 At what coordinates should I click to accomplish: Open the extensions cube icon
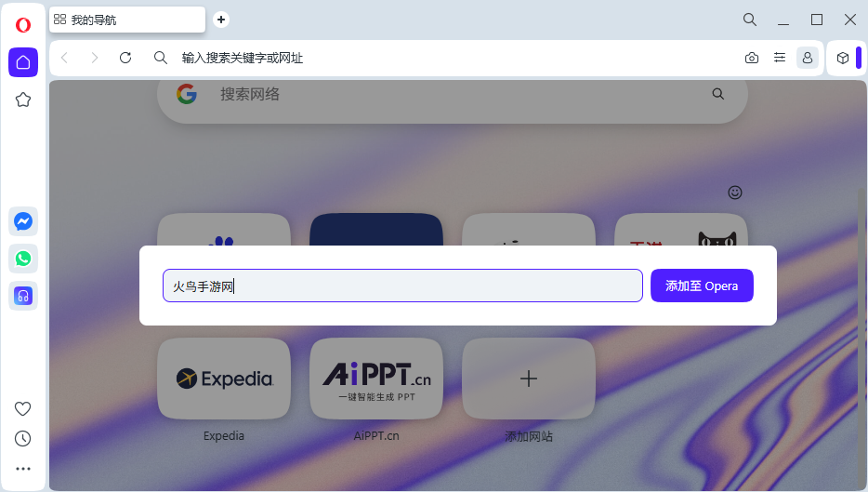[x=843, y=58]
